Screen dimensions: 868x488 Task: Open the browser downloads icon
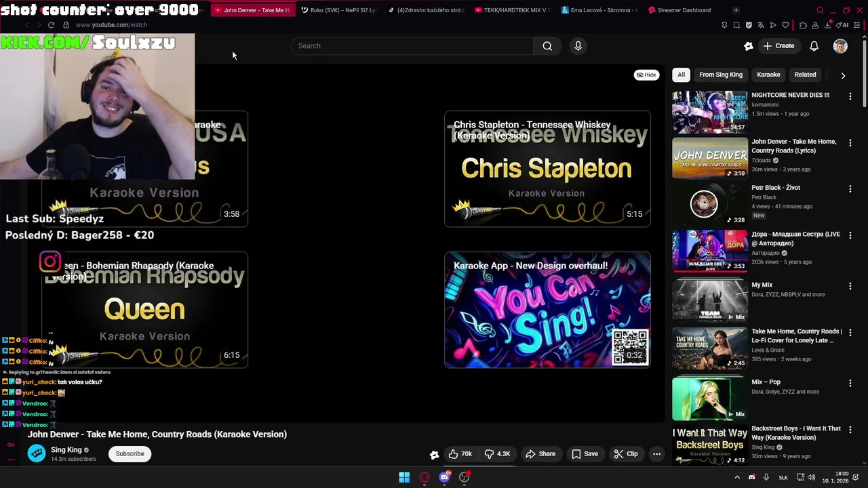pyautogui.click(x=828, y=25)
